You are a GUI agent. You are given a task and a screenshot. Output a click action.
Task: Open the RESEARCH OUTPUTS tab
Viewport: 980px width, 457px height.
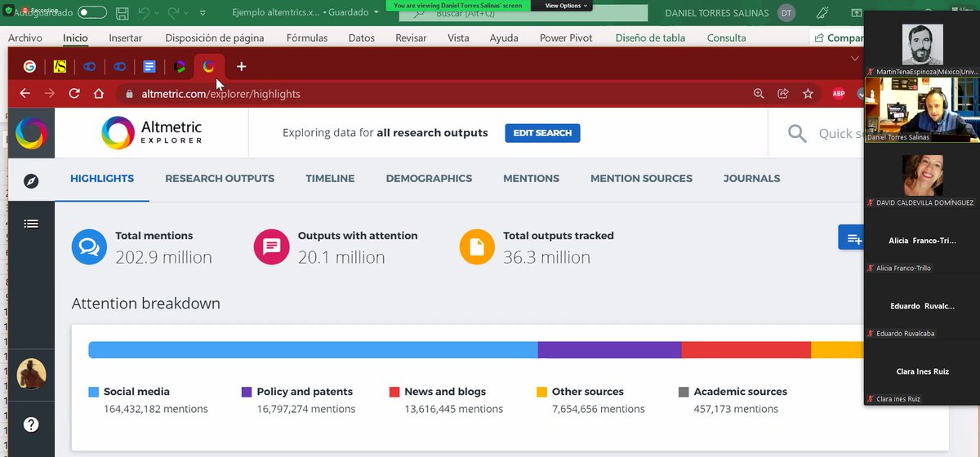220,178
